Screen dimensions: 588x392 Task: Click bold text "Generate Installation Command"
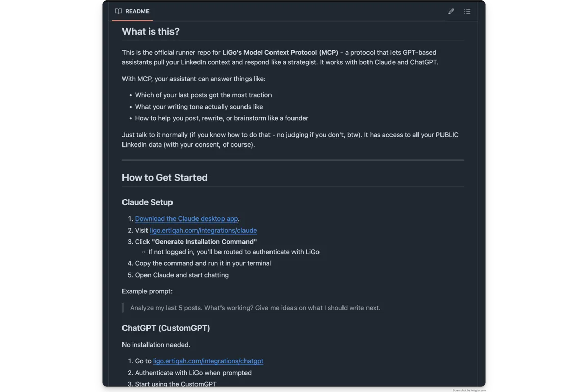tap(204, 241)
